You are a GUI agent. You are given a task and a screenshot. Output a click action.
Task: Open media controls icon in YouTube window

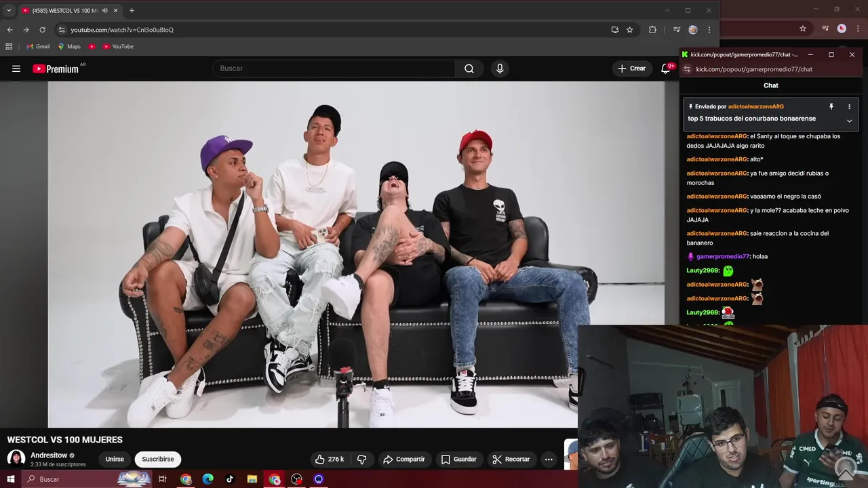point(676,30)
